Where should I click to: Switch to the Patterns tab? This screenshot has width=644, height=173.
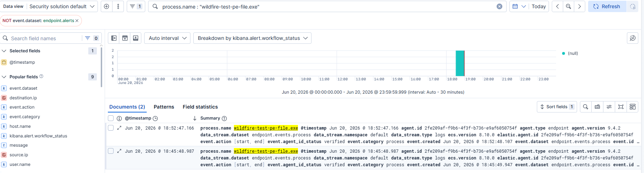coord(164,107)
